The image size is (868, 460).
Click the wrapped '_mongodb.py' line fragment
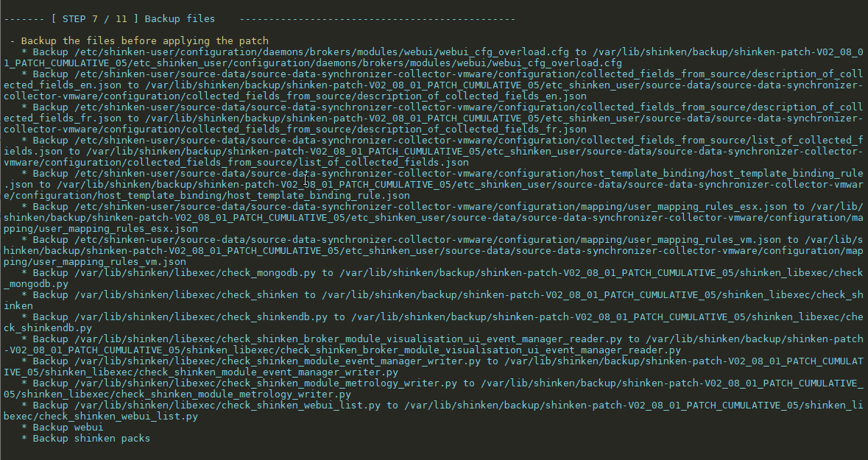coord(36,283)
